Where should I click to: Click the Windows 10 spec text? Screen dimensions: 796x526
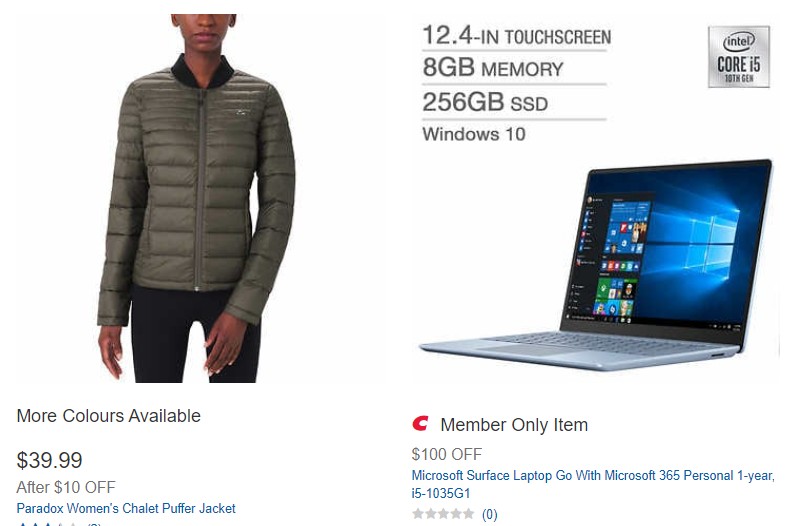click(x=474, y=134)
